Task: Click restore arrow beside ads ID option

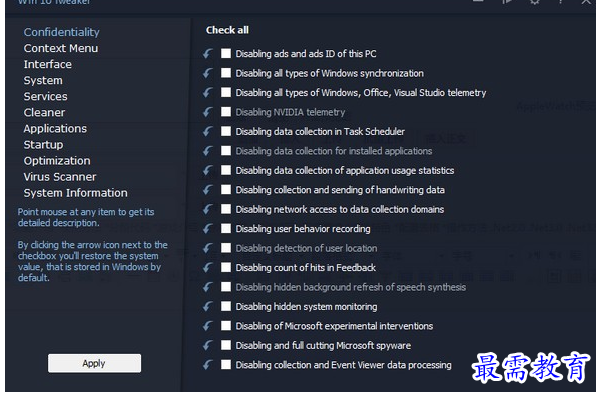Action: tap(208, 54)
